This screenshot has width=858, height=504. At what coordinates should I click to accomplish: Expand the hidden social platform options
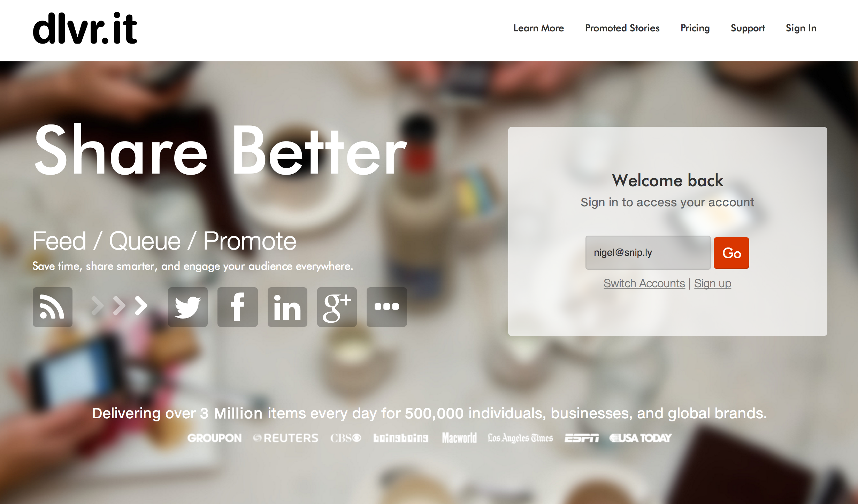click(x=385, y=306)
